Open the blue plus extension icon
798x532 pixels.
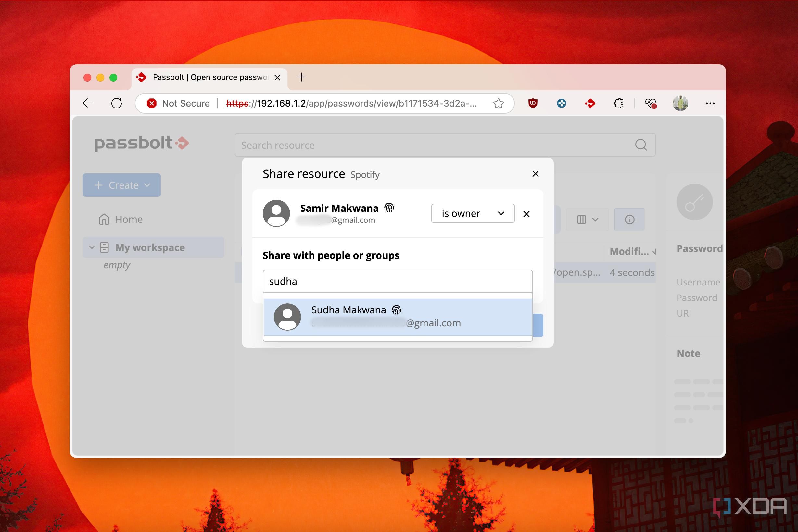pos(562,103)
